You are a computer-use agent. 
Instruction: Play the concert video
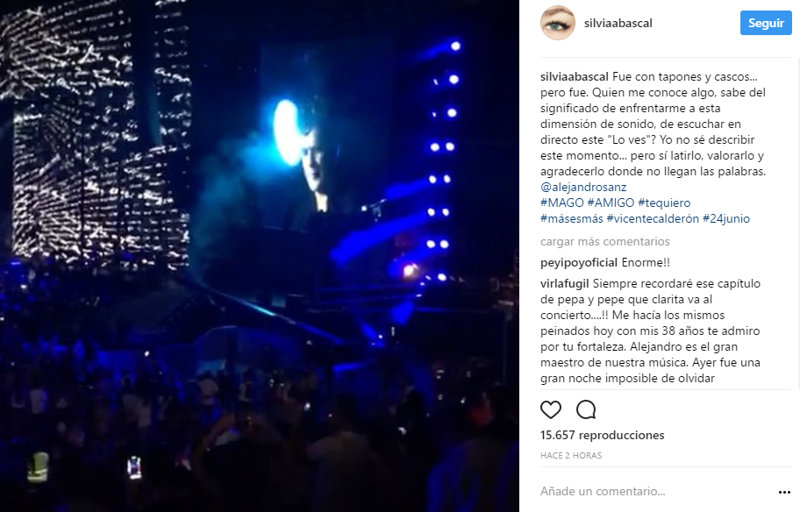259,256
